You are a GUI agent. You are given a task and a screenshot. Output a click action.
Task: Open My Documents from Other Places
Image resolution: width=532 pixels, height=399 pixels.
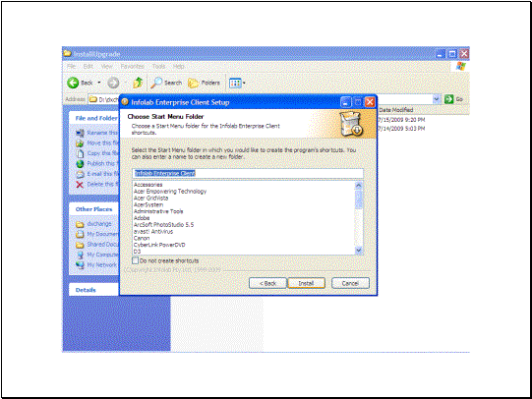pos(103,234)
